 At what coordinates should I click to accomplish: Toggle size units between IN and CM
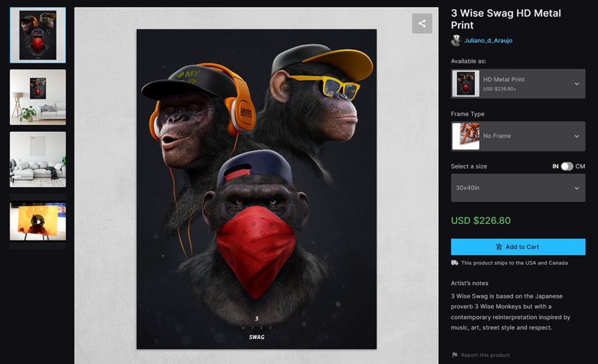(x=567, y=166)
